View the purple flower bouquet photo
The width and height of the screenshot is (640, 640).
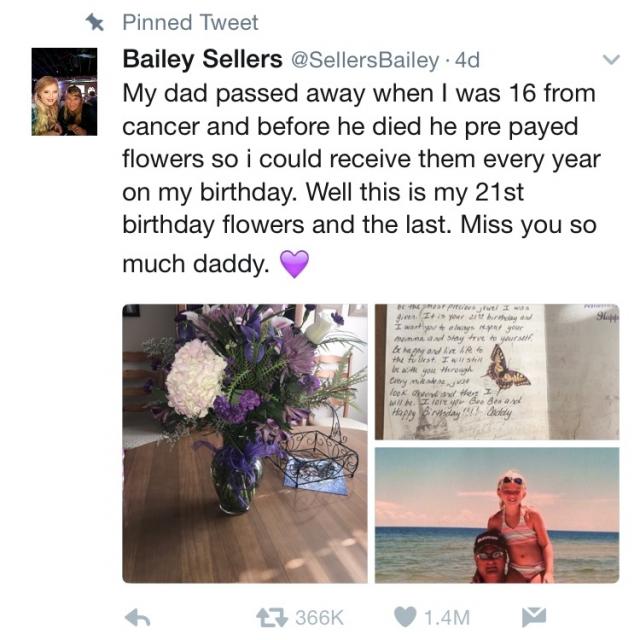(x=245, y=443)
